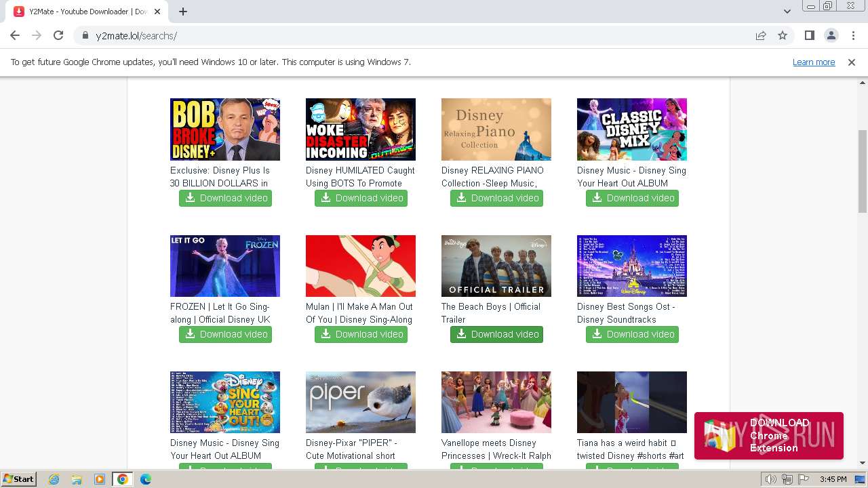This screenshot has width=868, height=488.
Task: Click title 'Exclusive: Disney Plus Is 30 BILLION DOLLARS in'
Action: pyautogui.click(x=220, y=177)
